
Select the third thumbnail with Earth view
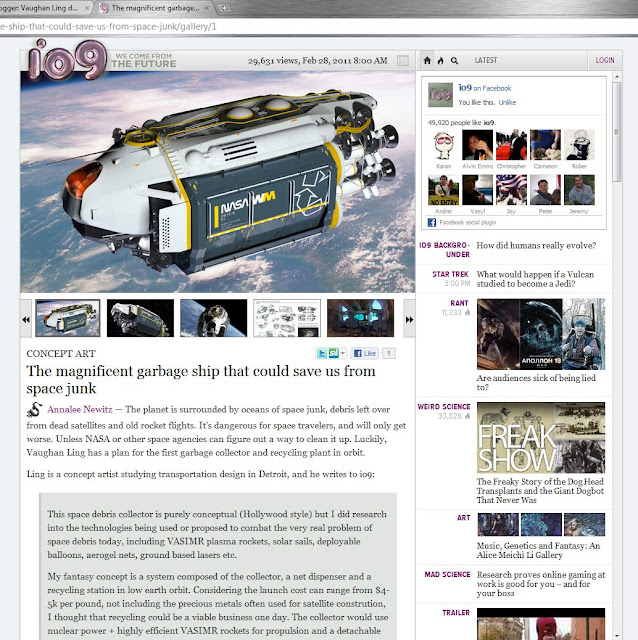[213, 318]
